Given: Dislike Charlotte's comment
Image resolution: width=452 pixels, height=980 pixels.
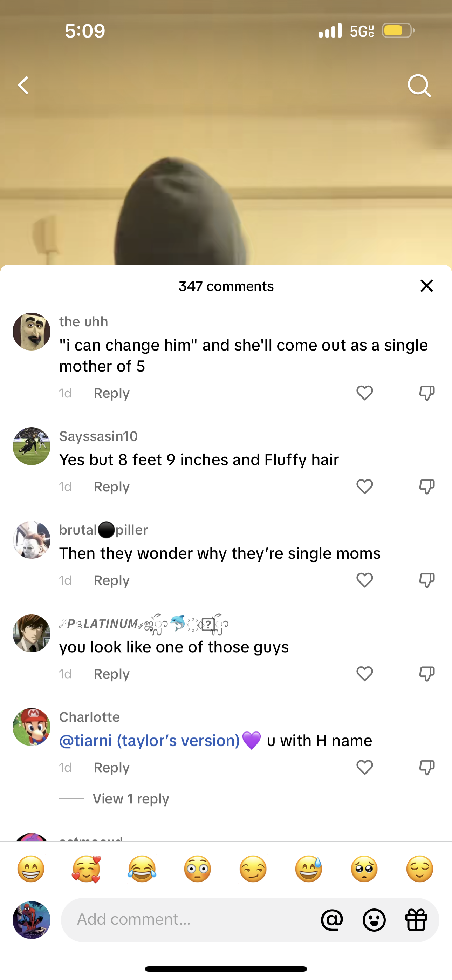Looking at the screenshot, I should (426, 767).
